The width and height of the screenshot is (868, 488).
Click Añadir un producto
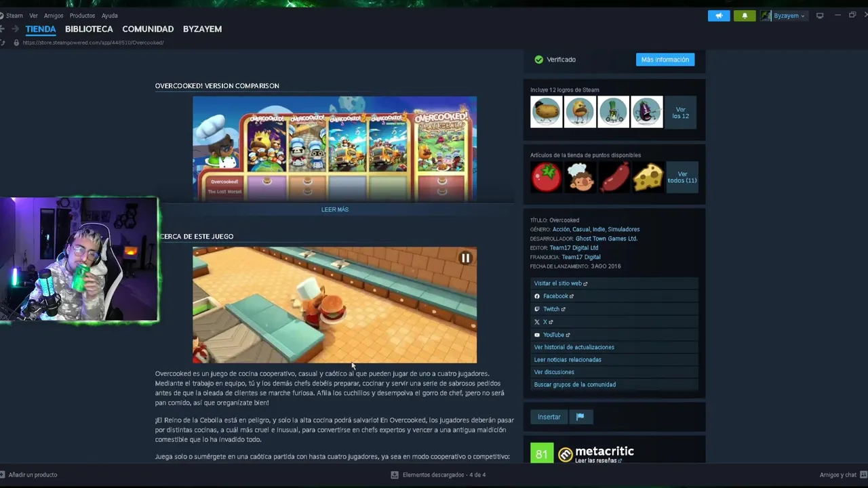pyautogui.click(x=28, y=475)
